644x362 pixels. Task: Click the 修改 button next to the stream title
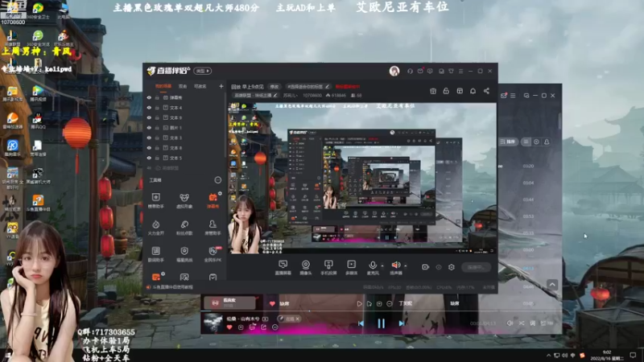274,87
